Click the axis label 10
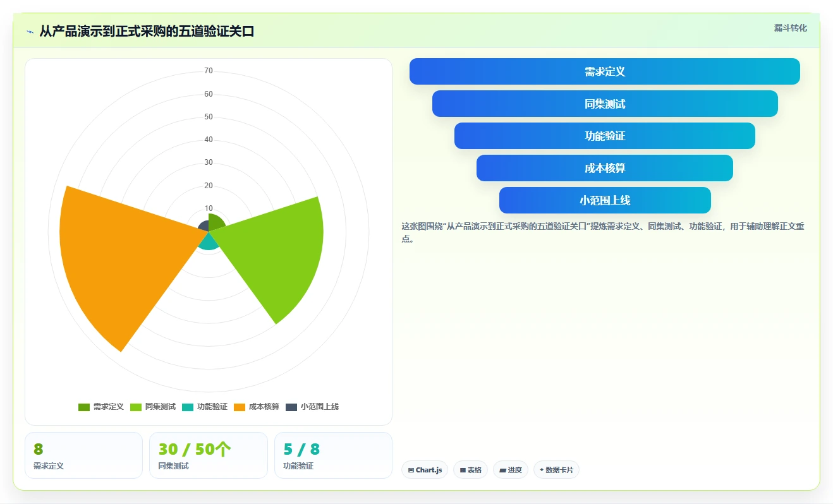The image size is (833, 504). (x=209, y=208)
